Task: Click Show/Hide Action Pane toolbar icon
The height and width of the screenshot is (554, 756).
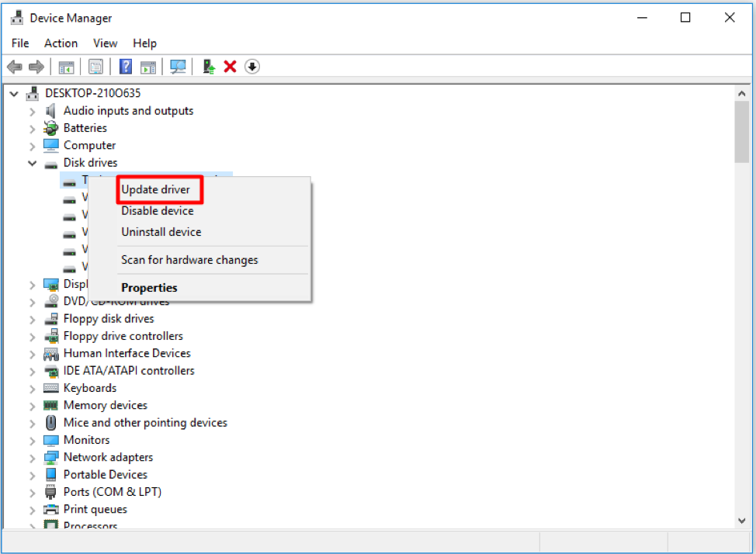Action: point(148,67)
